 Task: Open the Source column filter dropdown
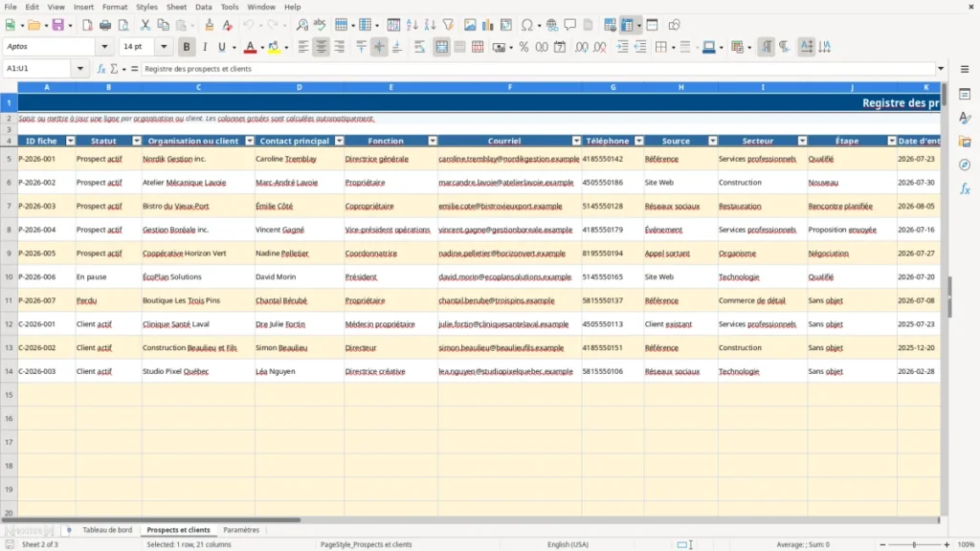[x=712, y=142]
